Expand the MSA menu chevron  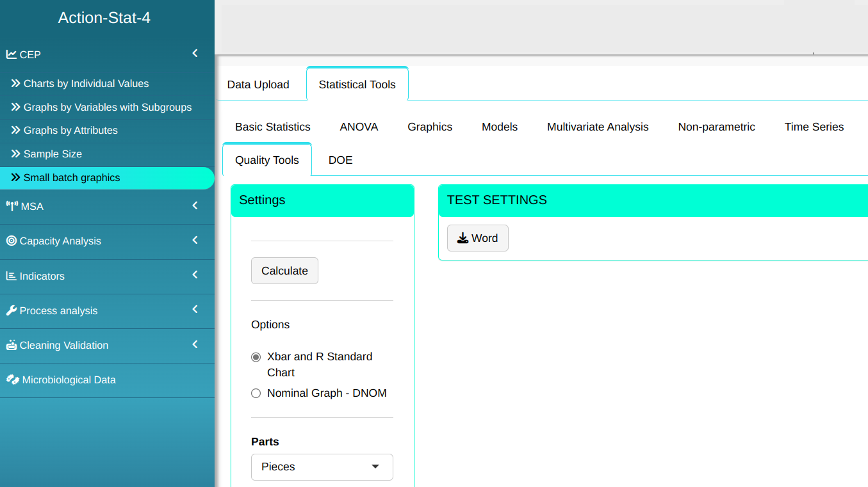[195, 205]
